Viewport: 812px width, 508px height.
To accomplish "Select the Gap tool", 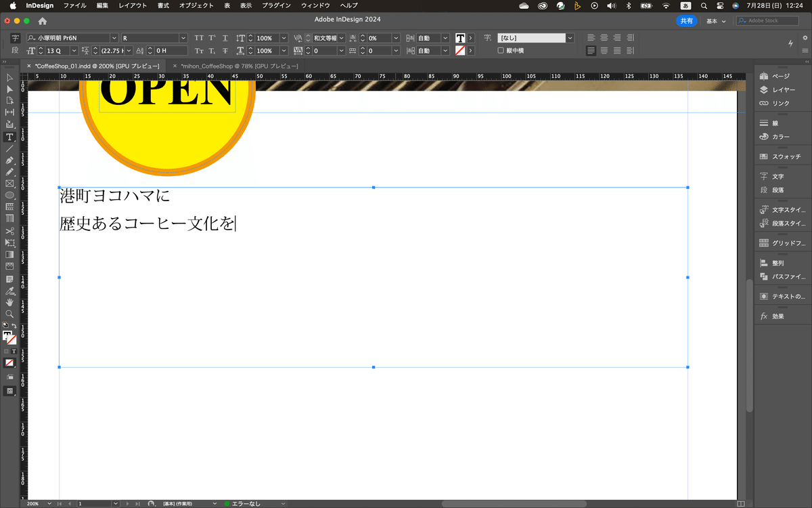I will pyautogui.click(x=9, y=112).
